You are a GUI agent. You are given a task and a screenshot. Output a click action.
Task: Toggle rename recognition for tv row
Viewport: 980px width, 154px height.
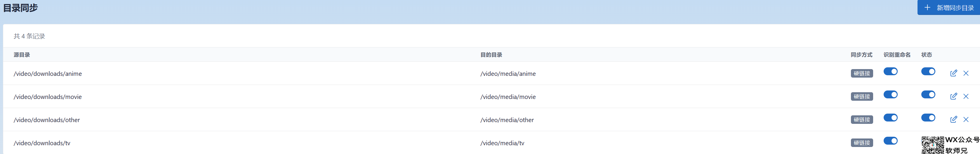point(891,141)
